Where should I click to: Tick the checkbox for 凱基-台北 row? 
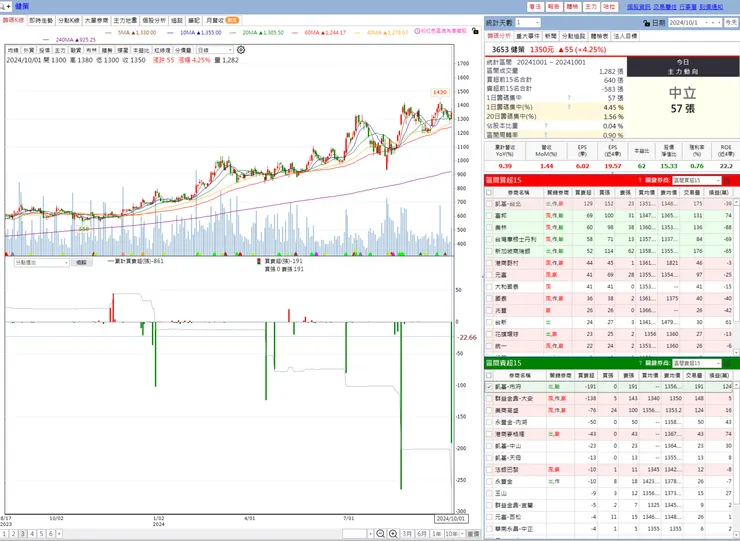point(489,204)
